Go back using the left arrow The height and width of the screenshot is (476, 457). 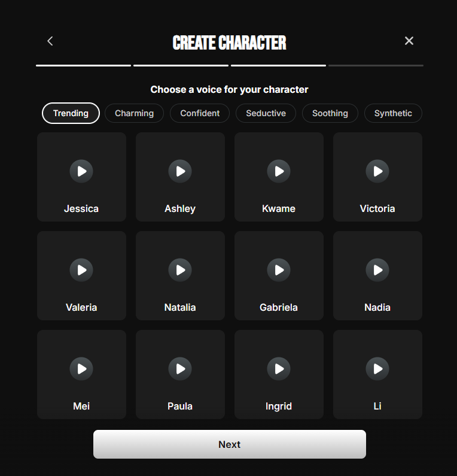point(50,41)
